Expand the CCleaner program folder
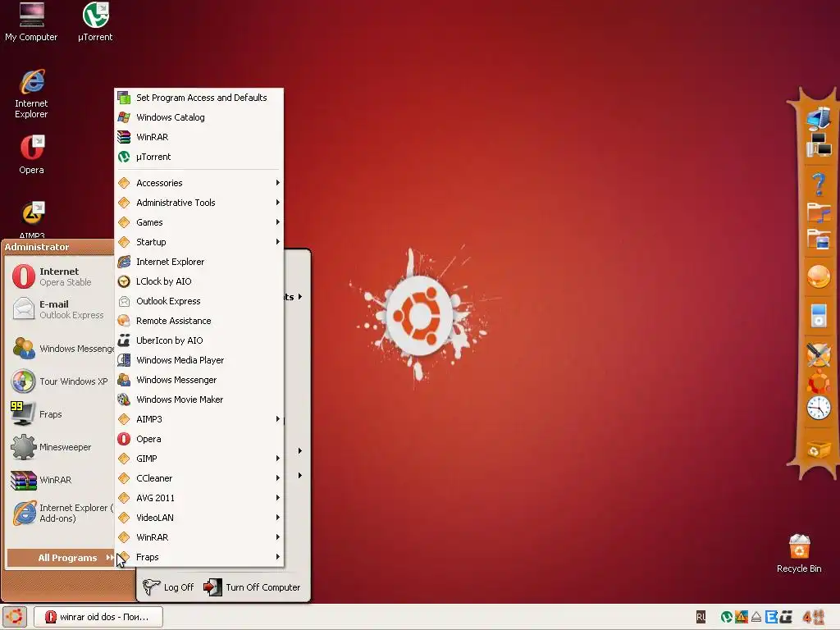840x630 pixels. (x=199, y=478)
